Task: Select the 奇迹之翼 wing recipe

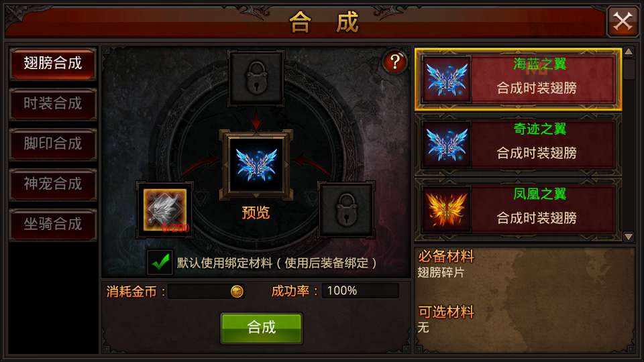Action: pos(518,144)
